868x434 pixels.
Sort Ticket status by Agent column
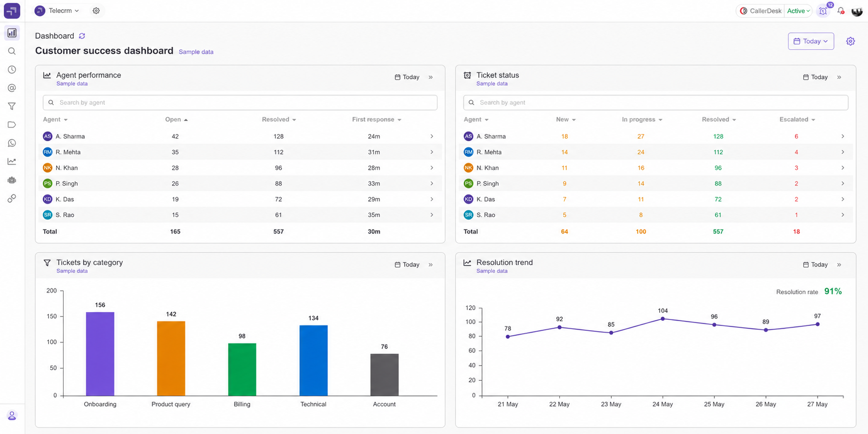pyautogui.click(x=476, y=119)
